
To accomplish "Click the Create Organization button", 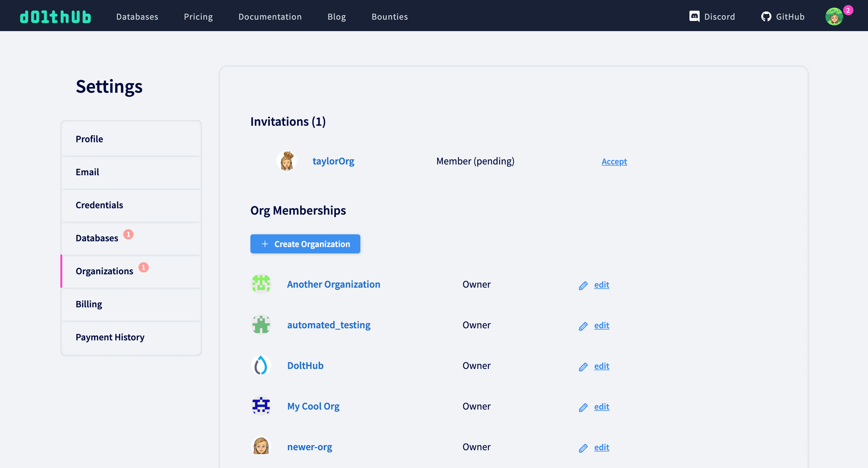I will pos(305,244).
